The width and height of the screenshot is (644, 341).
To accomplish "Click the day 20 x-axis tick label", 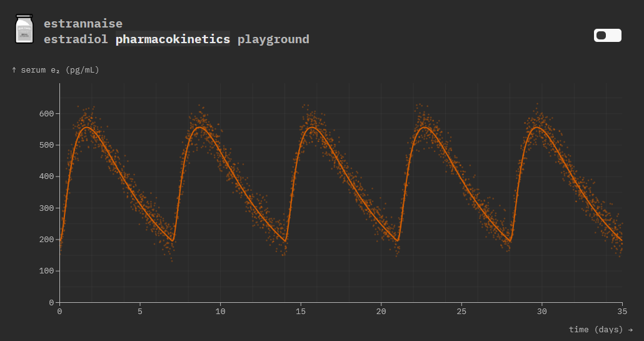I will pos(381,311).
